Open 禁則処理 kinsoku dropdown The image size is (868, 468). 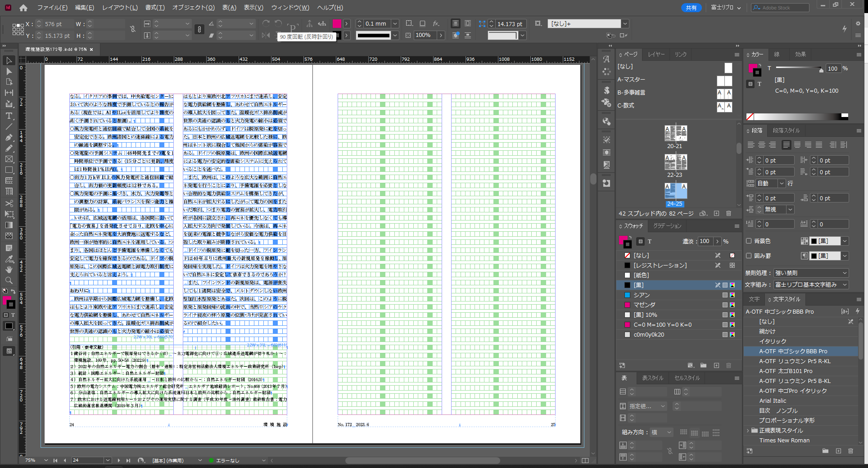(x=811, y=273)
